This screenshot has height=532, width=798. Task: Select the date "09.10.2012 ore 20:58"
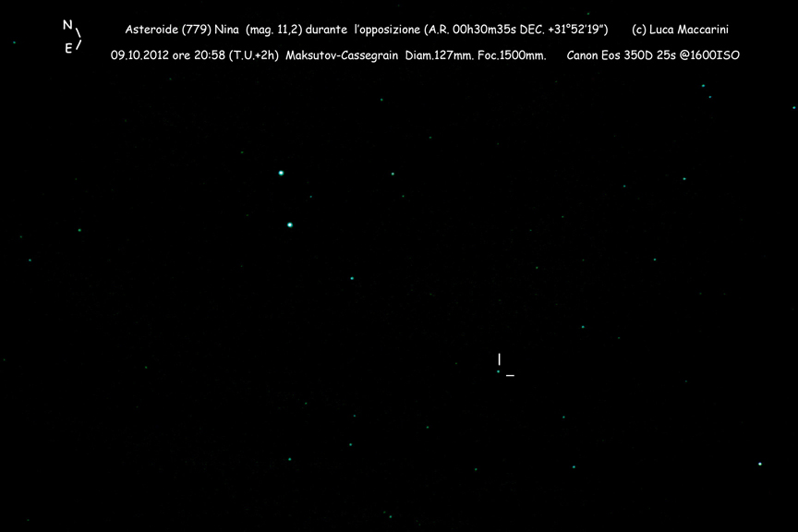pyautogui.click(x=168, y=55)
